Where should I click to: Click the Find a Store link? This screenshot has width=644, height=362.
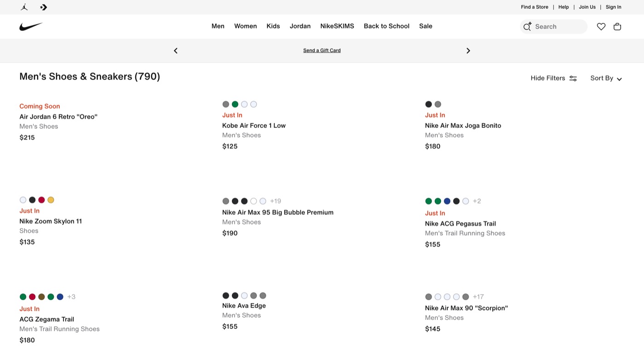click(x=535, y=7)
